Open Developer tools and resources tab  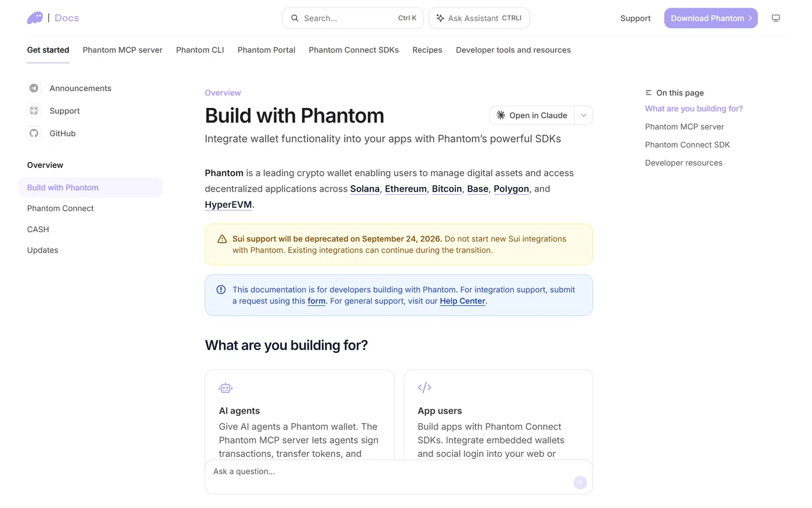point(513,50)
